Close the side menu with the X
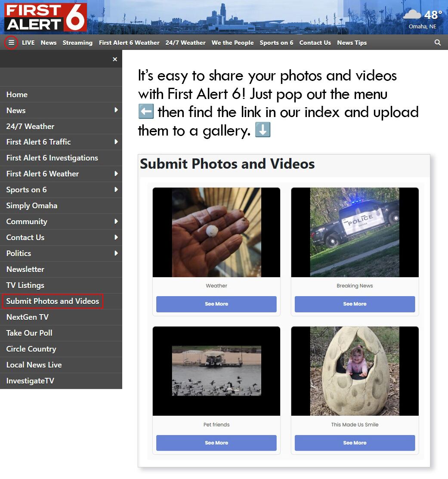The width and height of the screenshot is (448, 479). pyautogui.click(x=115, y=59)
